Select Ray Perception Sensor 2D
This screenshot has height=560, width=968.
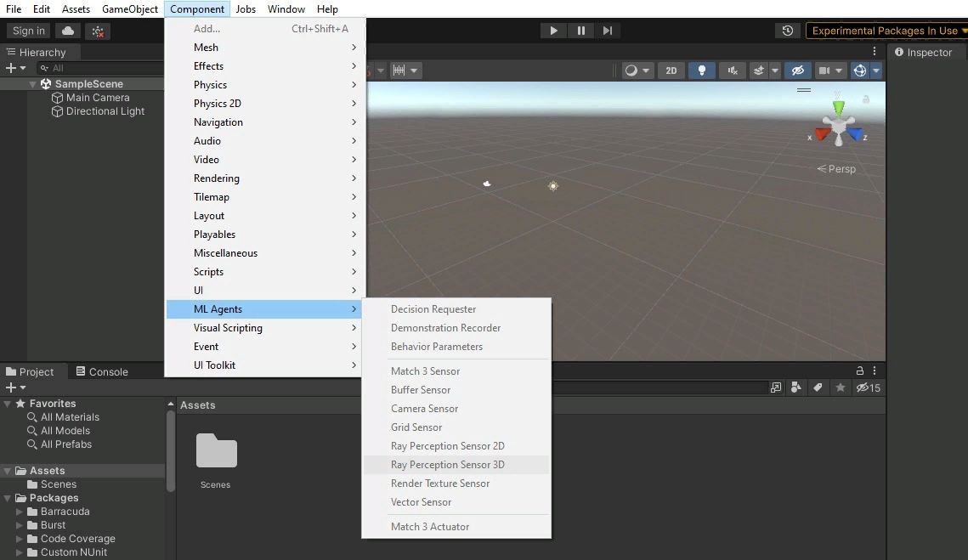(457, 446)
